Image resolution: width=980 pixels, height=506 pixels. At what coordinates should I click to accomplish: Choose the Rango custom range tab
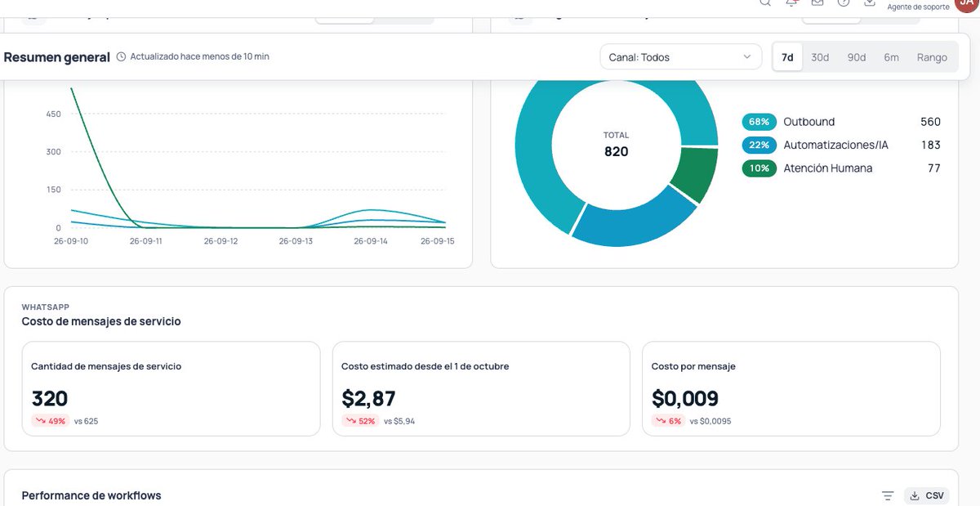click(932, 57)
